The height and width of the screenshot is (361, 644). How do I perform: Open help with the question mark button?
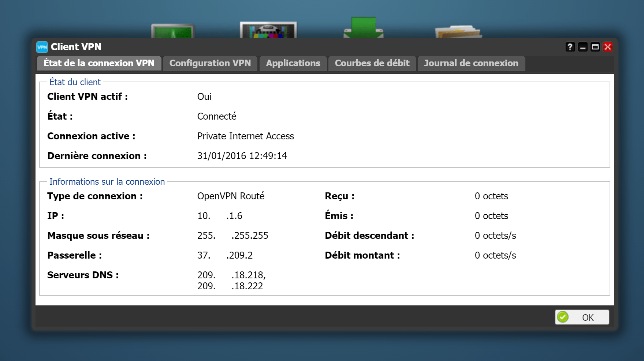pos(570,47)
